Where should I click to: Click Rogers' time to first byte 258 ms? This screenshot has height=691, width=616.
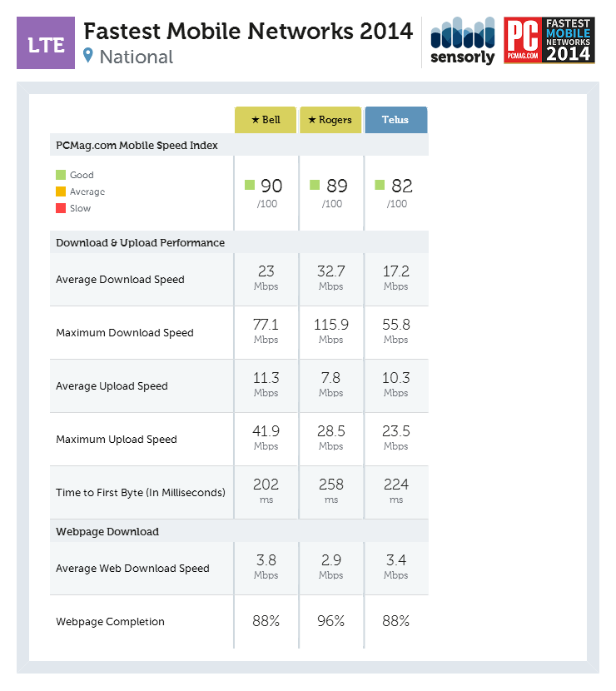coord(331,491)
